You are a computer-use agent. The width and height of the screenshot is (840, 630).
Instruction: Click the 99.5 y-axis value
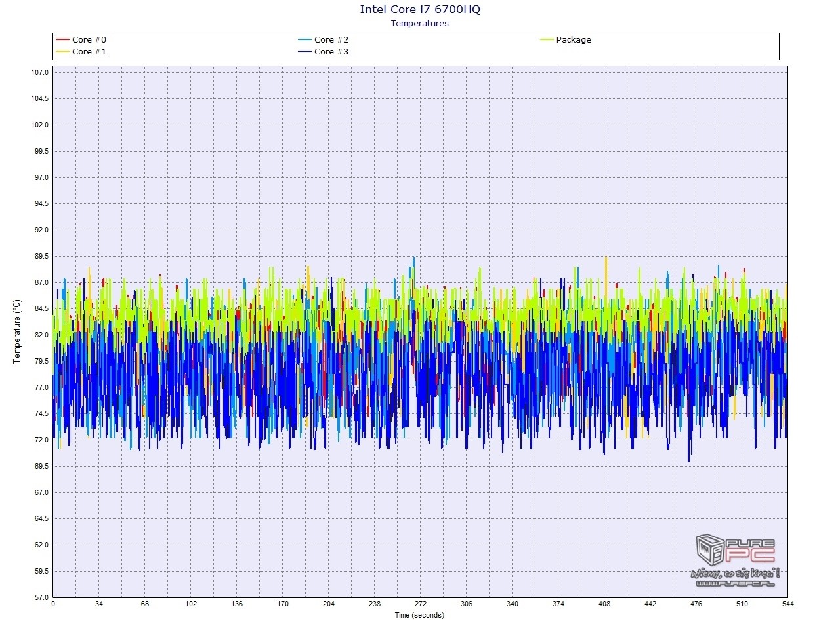click(x=41, y=151)
